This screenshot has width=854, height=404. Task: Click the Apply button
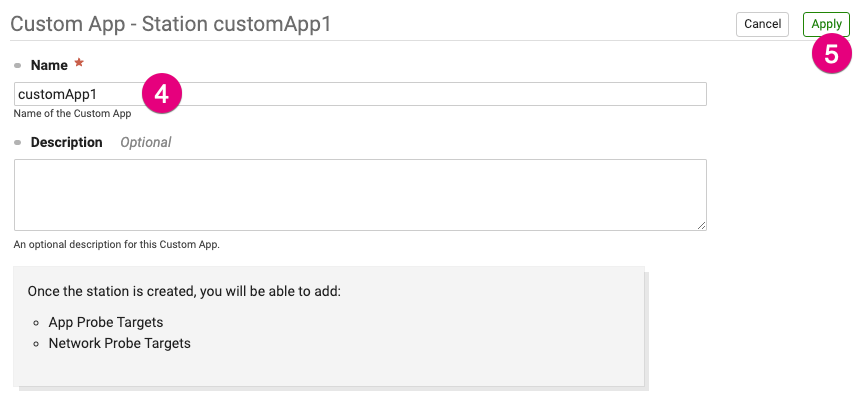click(x=826, y=25)
